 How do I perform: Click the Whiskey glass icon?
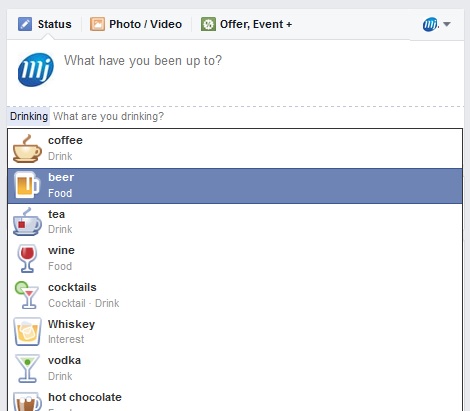point(27,332)
